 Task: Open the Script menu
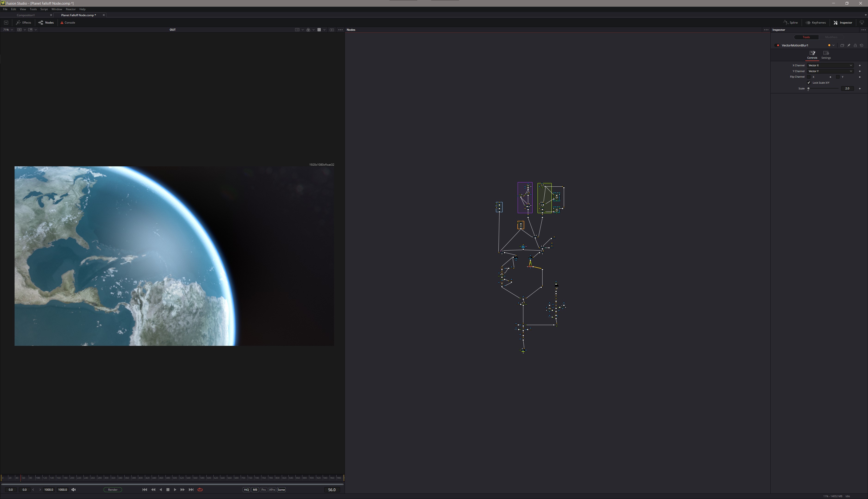pos(44,9)
